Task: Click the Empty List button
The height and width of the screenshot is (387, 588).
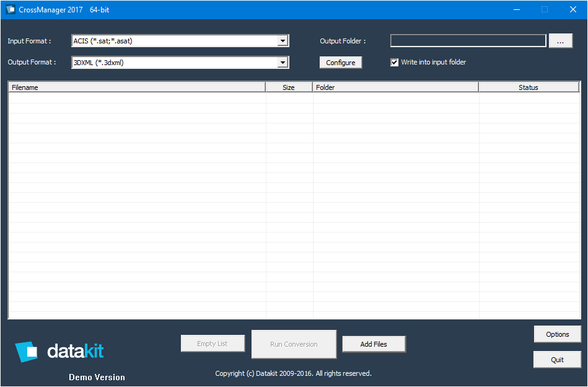Action: 213,344
